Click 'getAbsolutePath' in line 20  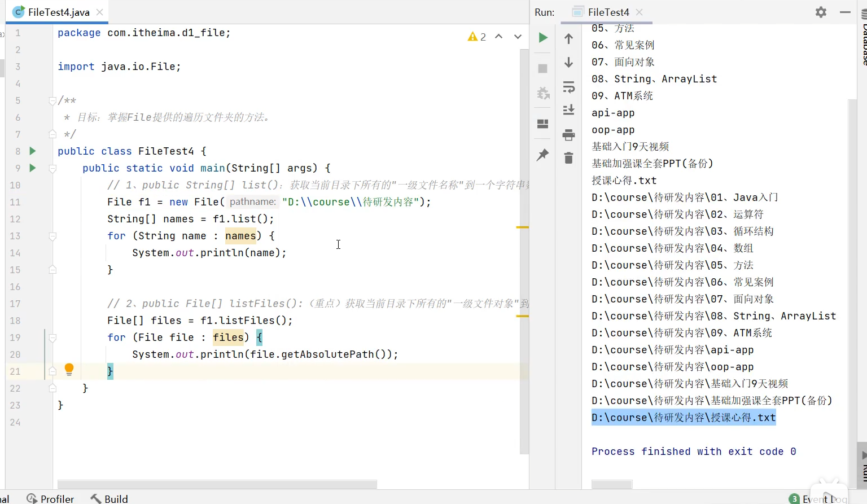[327, 354]
